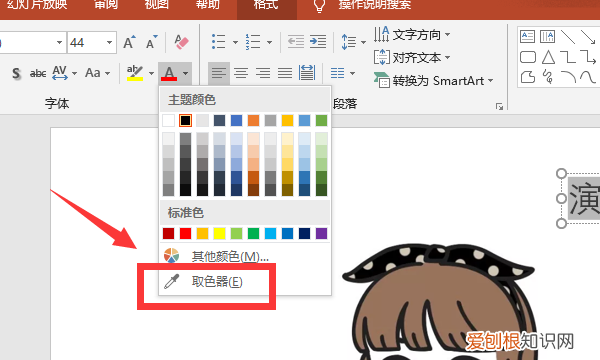Open the 文字方向 text direction menu

(412, 35)
